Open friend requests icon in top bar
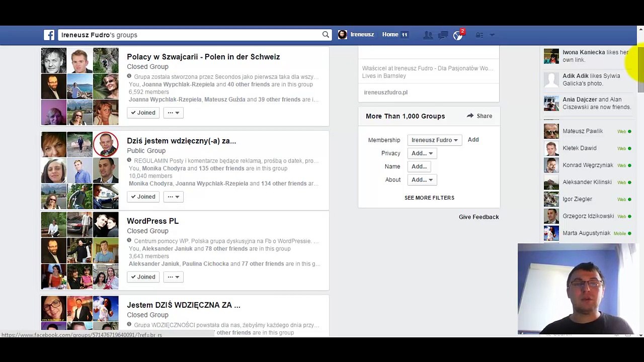This screenshot has width=644, height=362. (428, 35)
